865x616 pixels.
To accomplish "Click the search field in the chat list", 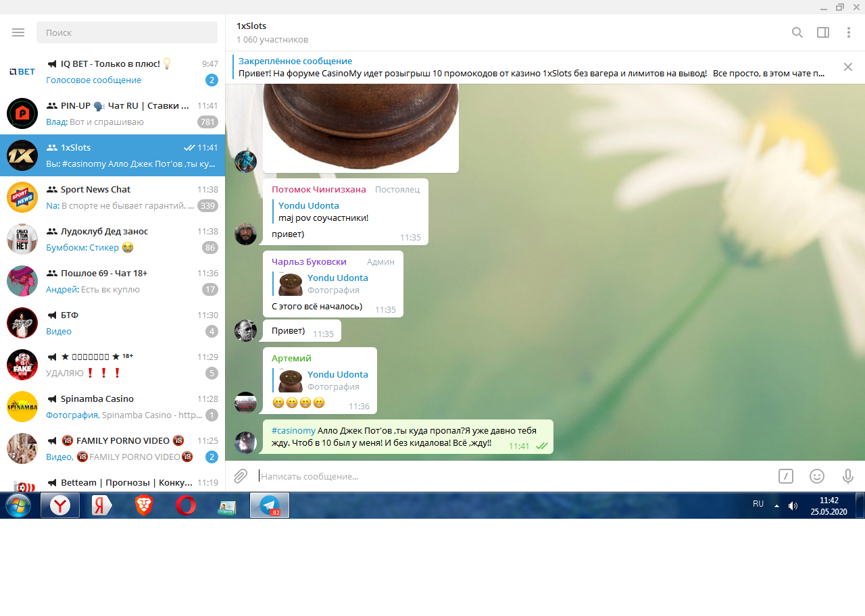I will pyautogui.click(x=127, y=32).
